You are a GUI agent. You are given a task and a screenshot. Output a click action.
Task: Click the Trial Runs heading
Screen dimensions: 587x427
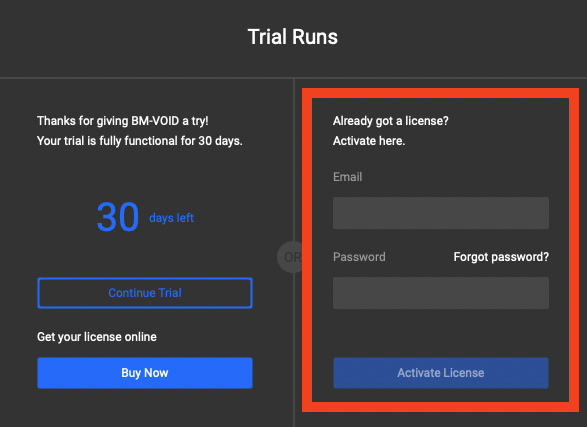[293, 37]
